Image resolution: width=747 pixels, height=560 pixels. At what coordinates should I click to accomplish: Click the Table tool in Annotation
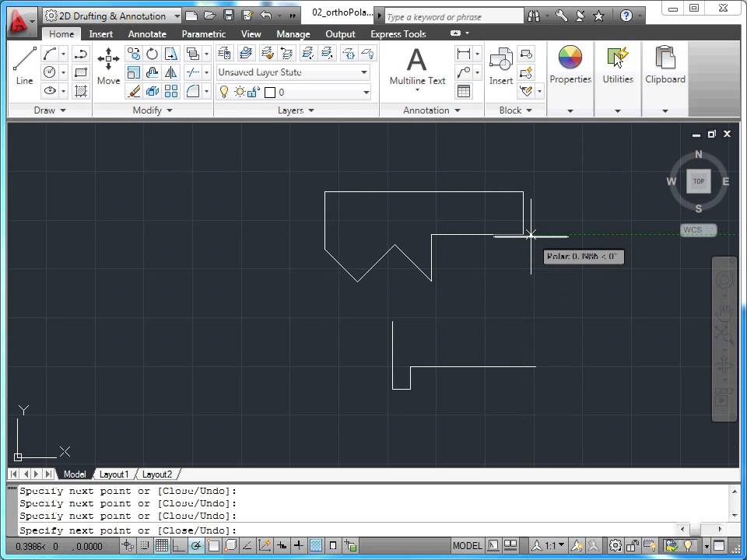(463, 90)
